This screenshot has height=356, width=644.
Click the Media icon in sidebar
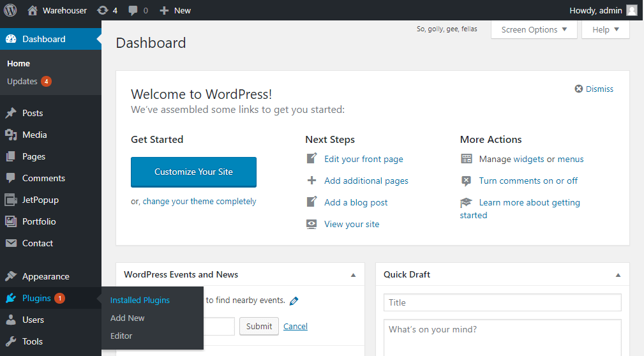(x=11, y=135)
